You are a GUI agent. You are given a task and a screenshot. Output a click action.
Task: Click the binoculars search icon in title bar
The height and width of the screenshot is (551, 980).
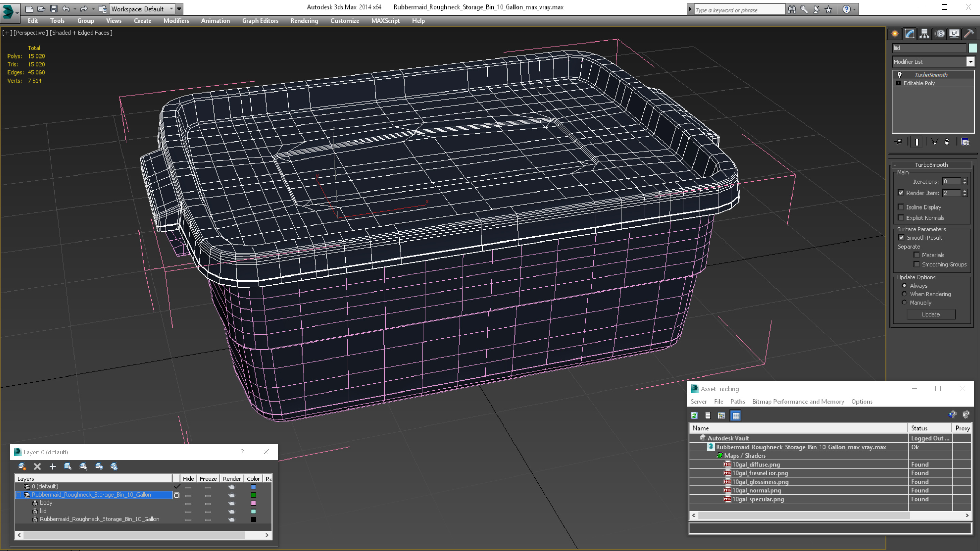pos(792,9)
